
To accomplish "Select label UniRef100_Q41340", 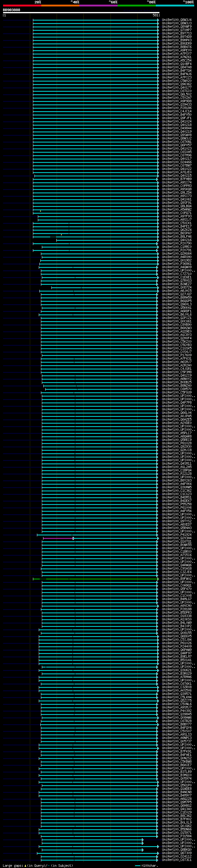I will (177, 809).
